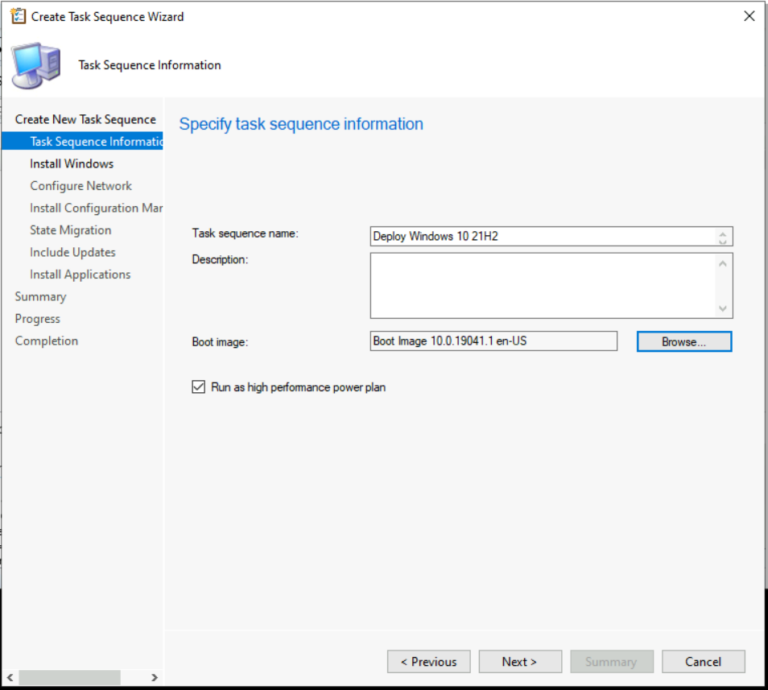Go back with Previous button
The image size is (768, 690).
pos(428,661)
